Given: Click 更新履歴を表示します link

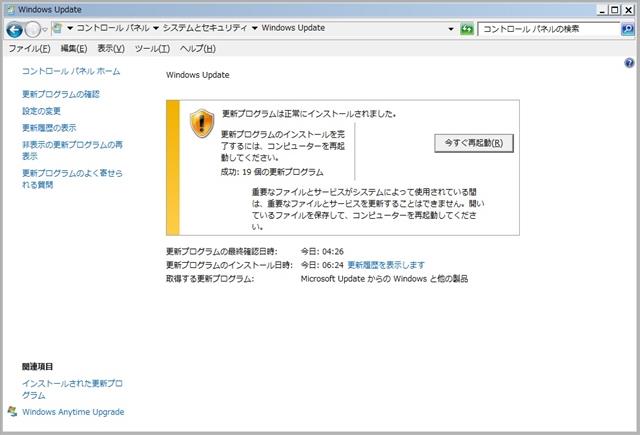Looking at the screenshot, I should point(386,265).
